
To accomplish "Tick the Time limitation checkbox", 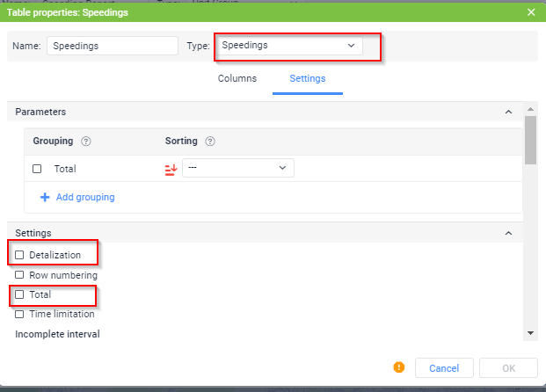I will [20, 314].
